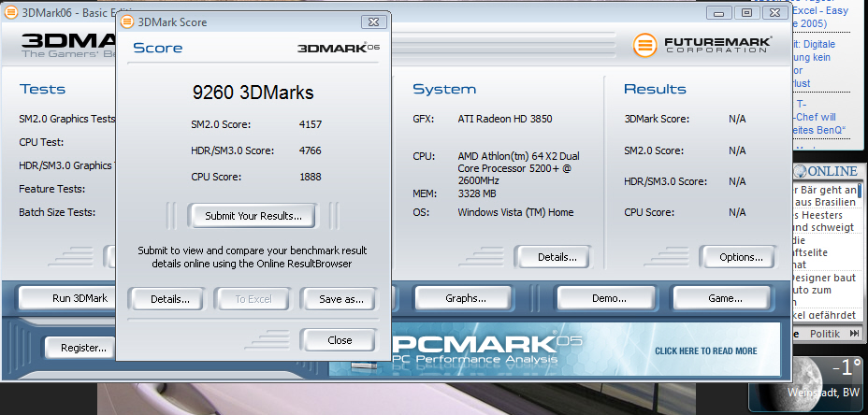Click the Save as button
This screenshot has height=415, width=868.
[x=341, y=299]
